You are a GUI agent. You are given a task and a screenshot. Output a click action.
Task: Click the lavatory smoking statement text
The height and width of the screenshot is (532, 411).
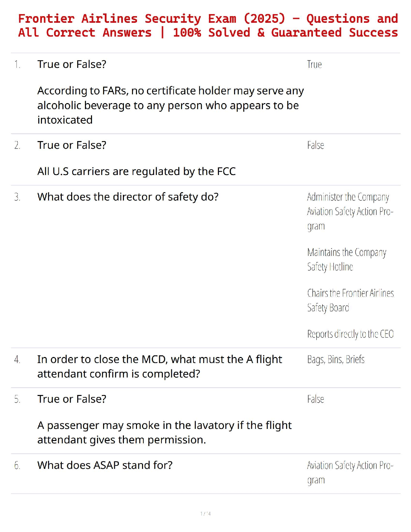[164, 432]
